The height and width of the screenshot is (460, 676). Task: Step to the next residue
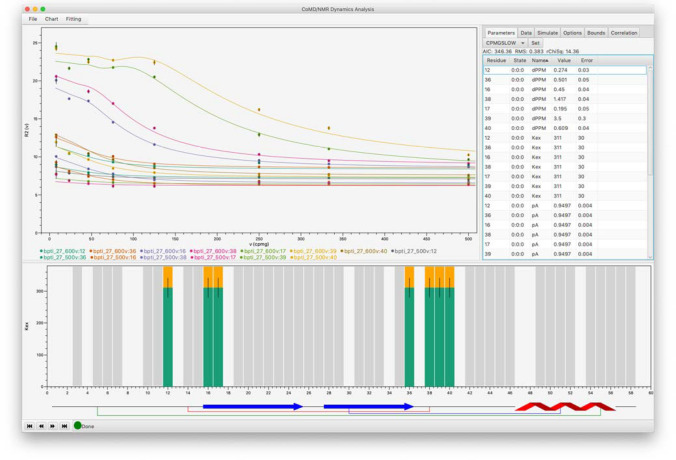(x=53, y=426)
